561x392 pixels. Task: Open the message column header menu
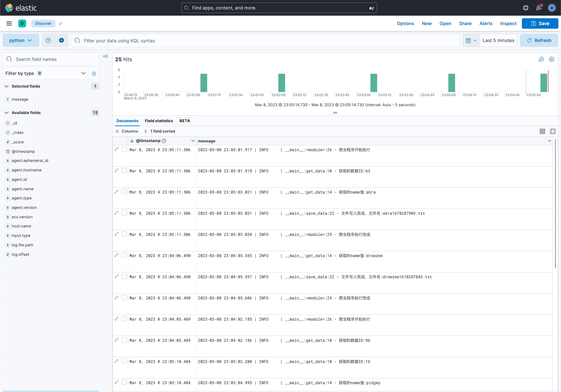pyautogui.click(x=550, y=141)
